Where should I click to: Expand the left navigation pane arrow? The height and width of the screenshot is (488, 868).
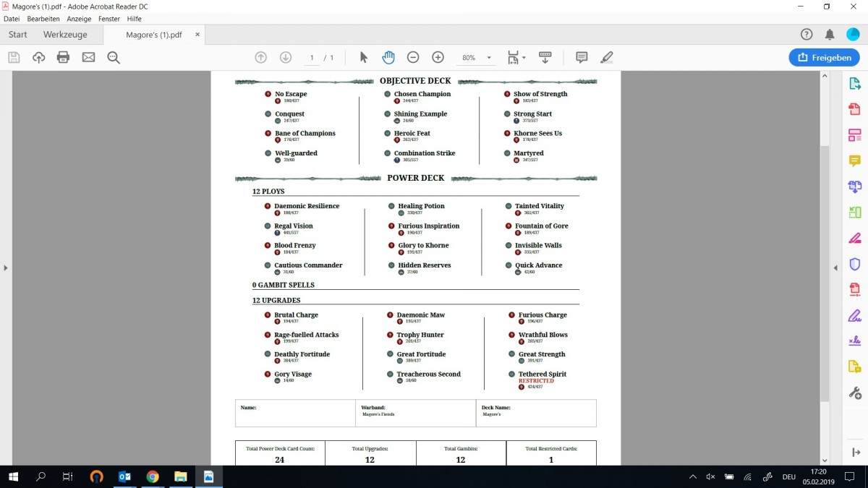tap(6, 267)
